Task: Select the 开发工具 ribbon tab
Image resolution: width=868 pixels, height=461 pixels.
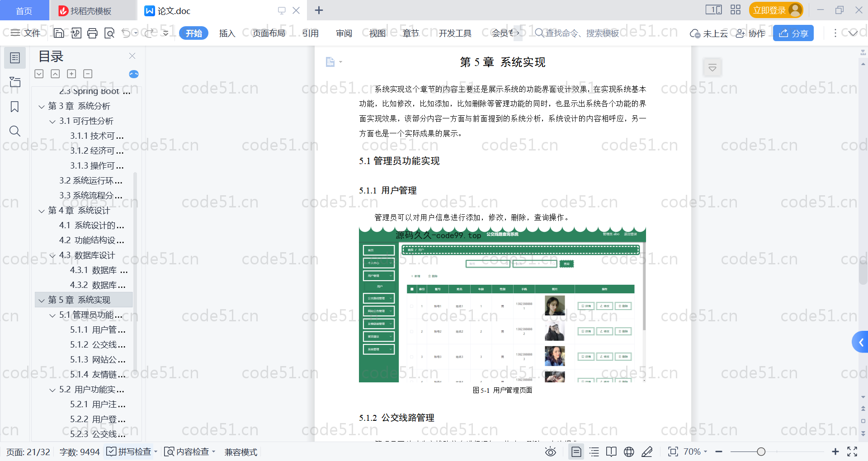Action: pos(455,33)
